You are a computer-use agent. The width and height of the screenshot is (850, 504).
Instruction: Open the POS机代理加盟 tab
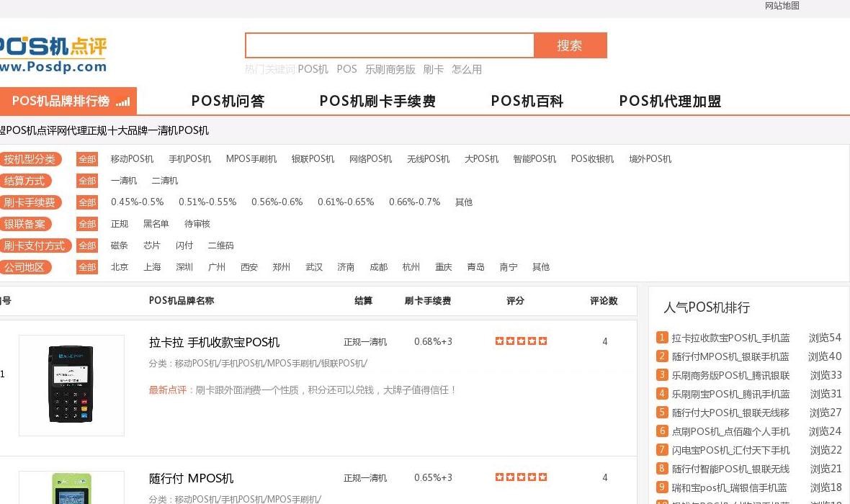coord(670,101)
